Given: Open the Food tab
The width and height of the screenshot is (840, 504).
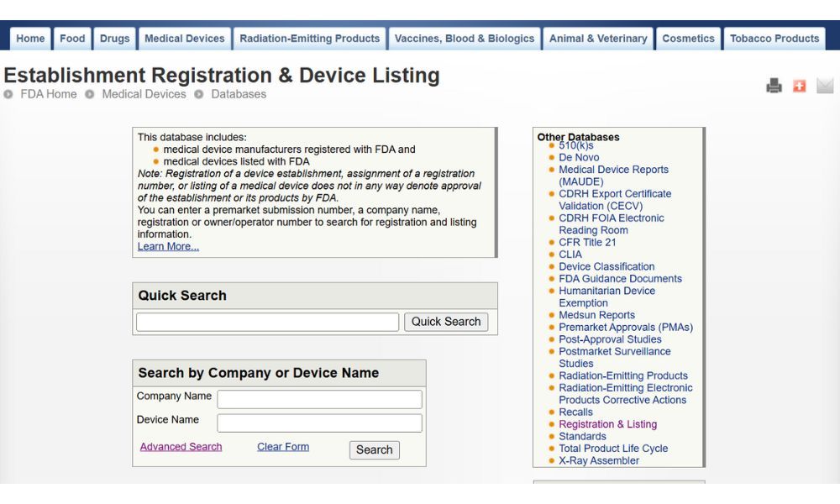Looking at the screenshot, I should point(72,39).
